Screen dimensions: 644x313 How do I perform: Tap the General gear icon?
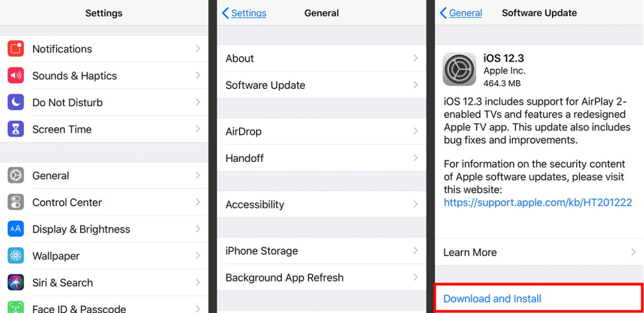(16, 175)
